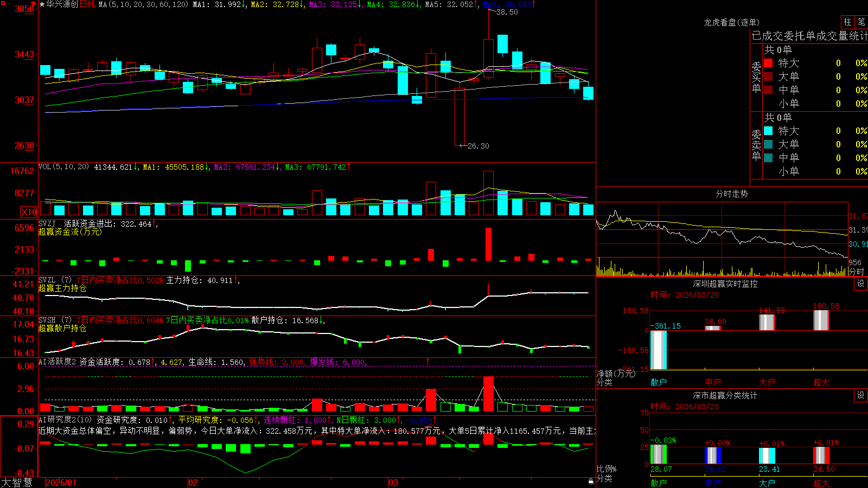Click the 141.88 大户 bar in 实时监控
868x488 pixels.
767,322
